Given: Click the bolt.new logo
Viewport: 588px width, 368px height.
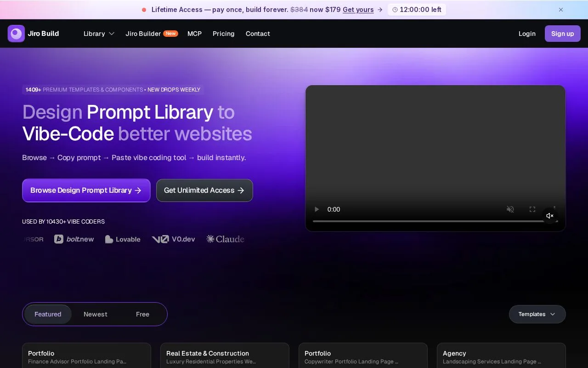Looking at the screenshot, I should point(74,239).
